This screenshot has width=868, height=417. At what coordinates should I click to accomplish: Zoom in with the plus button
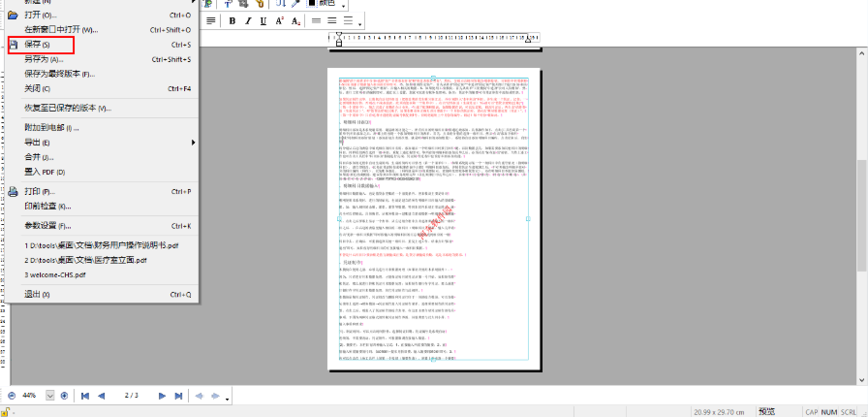coord(64,396)
